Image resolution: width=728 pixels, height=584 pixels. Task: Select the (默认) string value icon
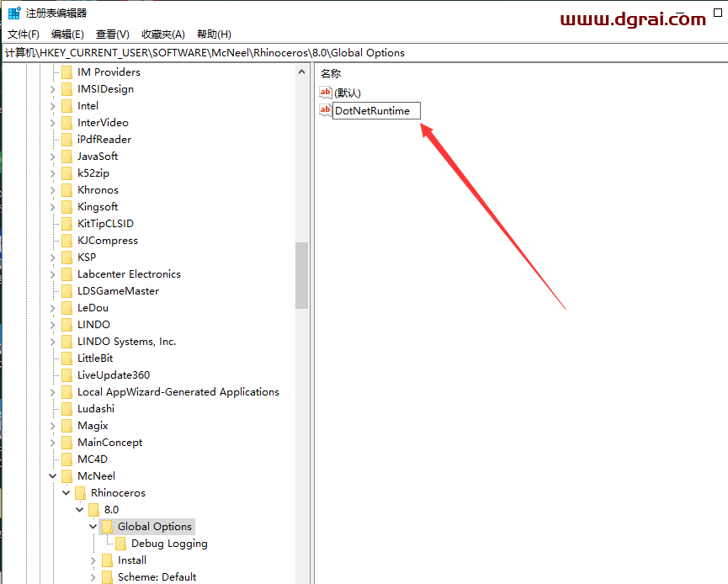[326, 93]
